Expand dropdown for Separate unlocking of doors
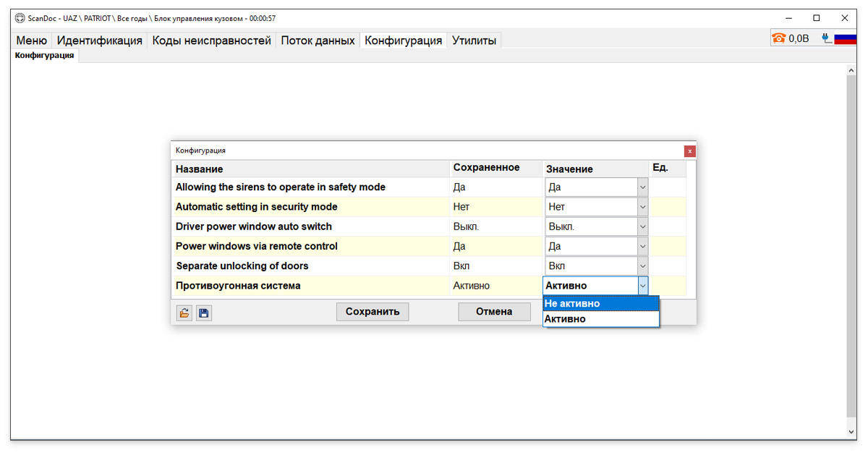The width and height of the screenshot is (868, 458). pos(642,266)
